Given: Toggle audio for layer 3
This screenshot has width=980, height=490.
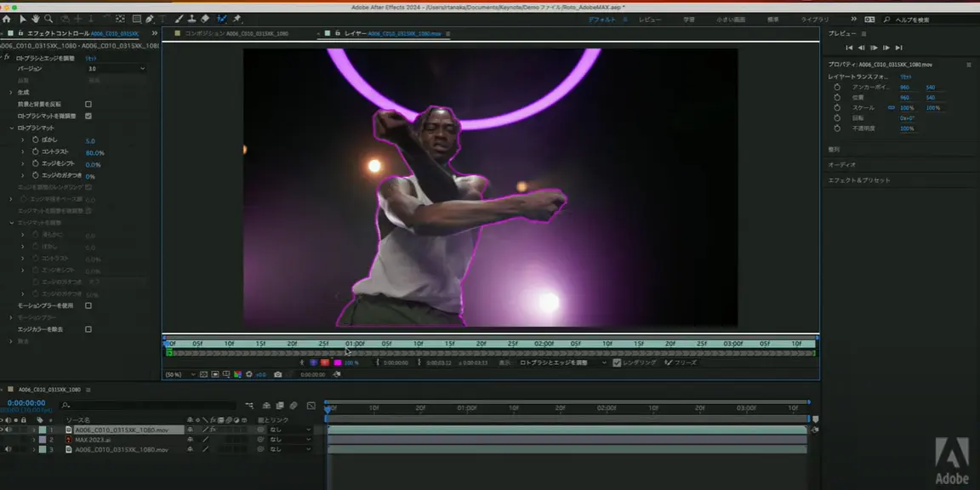Looking at the screenshot, I should point(9,449).
